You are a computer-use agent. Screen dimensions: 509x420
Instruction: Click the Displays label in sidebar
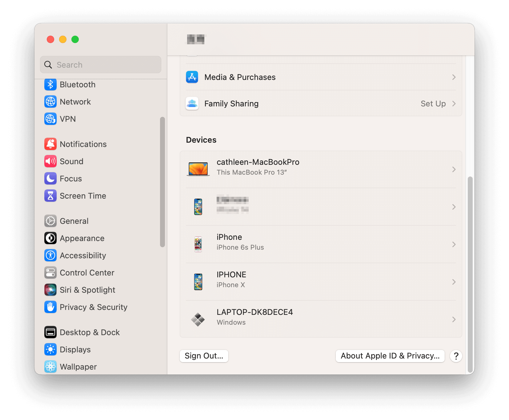tap(75, 350)
